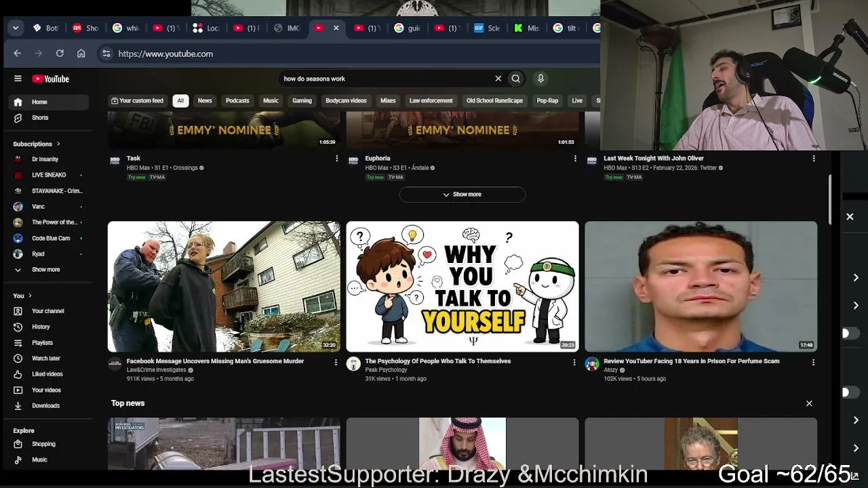Viewport: 868px width, 488px height.
Task: Switch to the Kick 'Mis' browser tab
Action: (x=526, y=28)
